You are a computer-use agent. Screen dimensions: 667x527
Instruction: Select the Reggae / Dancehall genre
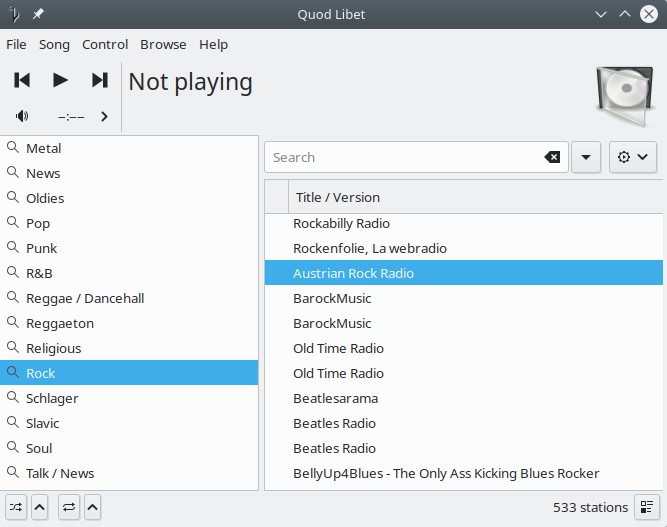click(x=85, y=298)
